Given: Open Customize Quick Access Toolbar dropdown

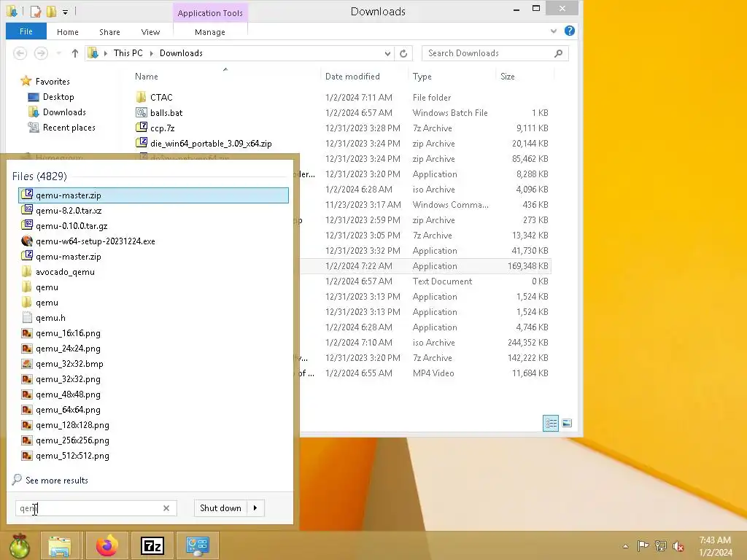Looking at the screenshot, I should [65, 12].
